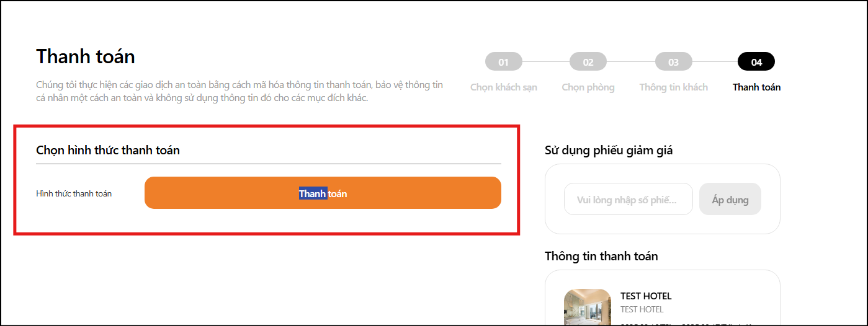Screen dimensions: 868x326
Task: Open the TEST HOTEL room thumbnail image
Action: point(587,307)
